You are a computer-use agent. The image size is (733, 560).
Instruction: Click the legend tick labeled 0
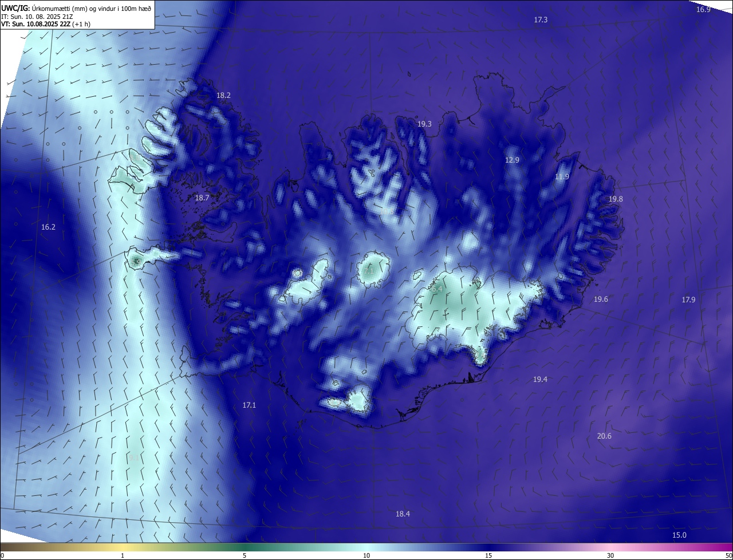2,555
